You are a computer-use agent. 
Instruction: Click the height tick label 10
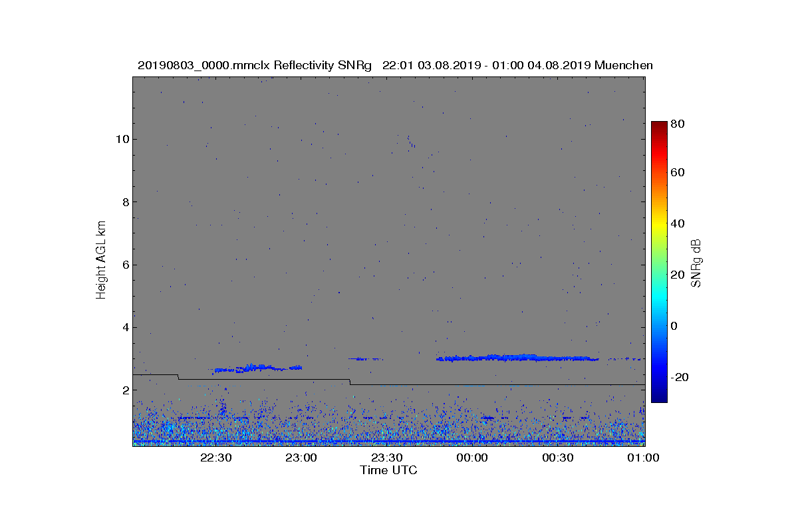[x=122, y=139]
